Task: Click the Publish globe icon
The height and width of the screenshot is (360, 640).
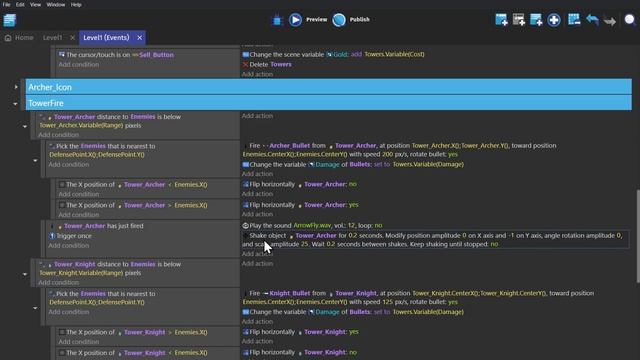Action: pos(339,20)
